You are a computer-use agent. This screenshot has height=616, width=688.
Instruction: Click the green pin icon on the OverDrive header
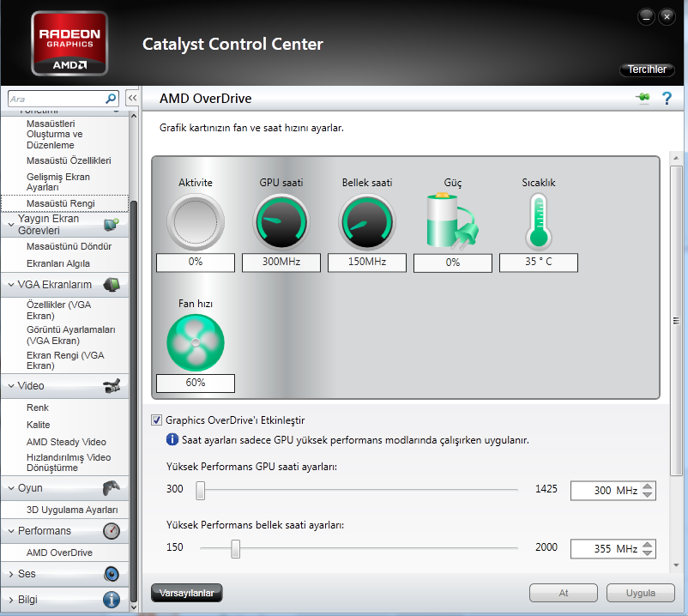[643, 97]
